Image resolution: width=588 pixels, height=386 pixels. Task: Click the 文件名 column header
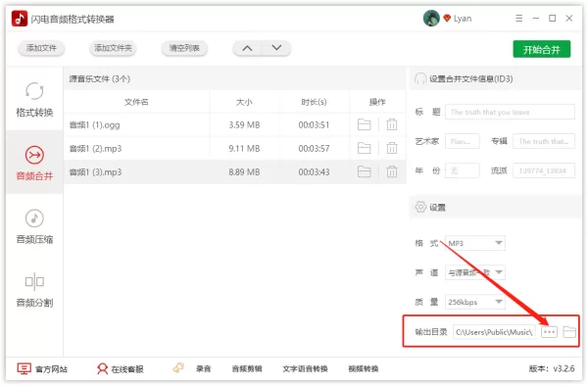pyautogui.click(x=136, y=102)
